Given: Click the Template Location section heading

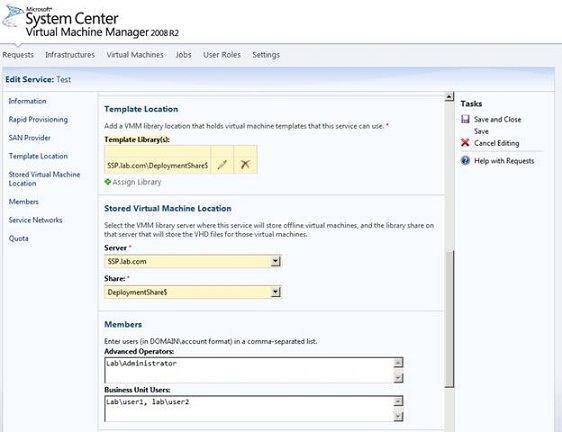Looking at the screenshot, I should [141, 109].
